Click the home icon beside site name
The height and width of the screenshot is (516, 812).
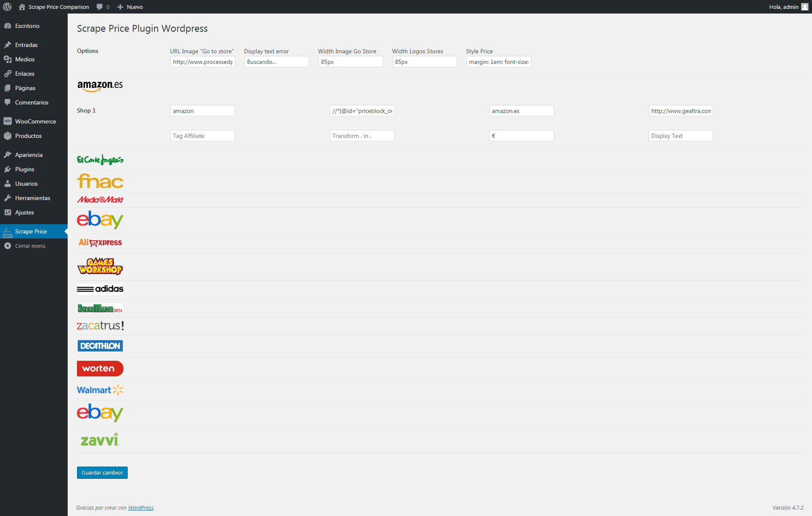point(22,7)
